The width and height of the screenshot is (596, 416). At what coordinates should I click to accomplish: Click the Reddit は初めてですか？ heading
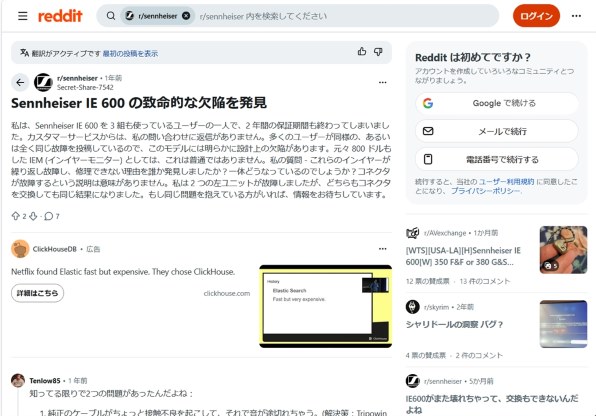coord(472,57)
